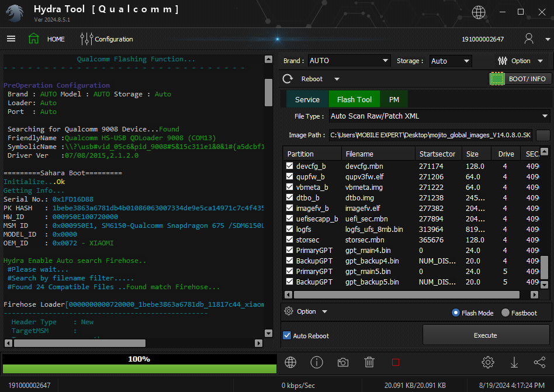Switch to the Flash Tool tab
The height and width of the screenshot is (392, 554).
354,99
